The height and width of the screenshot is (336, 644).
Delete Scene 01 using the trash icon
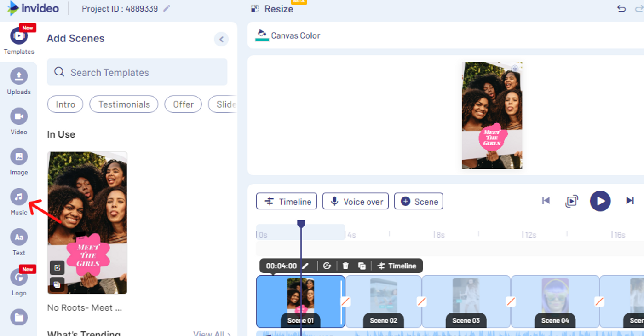(345, 266)
